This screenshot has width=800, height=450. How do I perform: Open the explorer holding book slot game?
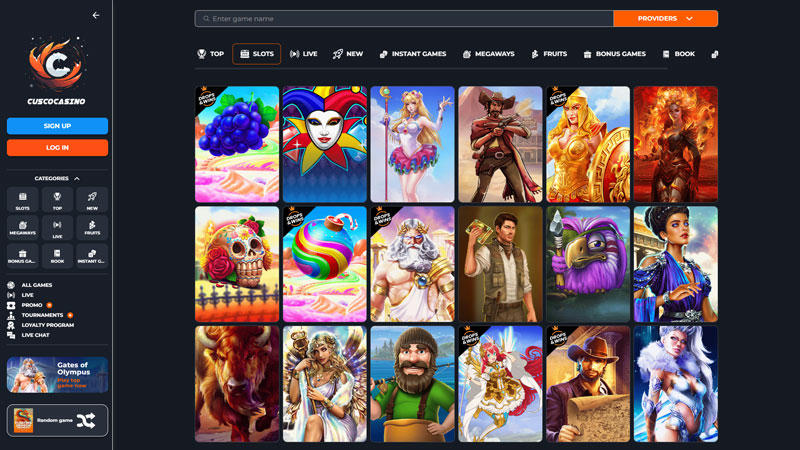pyautogui.click(x=500, y=264)
